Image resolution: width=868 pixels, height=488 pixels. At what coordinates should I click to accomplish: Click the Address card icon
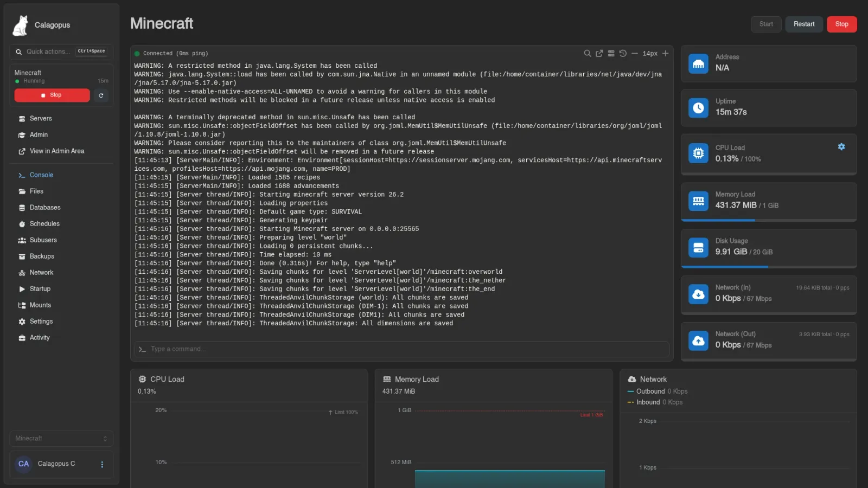[698, 64]
